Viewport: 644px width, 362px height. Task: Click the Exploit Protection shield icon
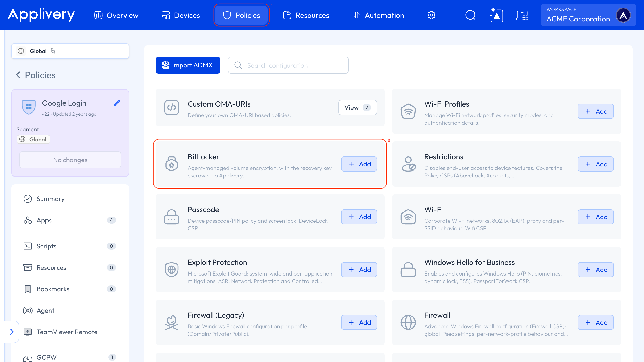(x=172, y=270)
